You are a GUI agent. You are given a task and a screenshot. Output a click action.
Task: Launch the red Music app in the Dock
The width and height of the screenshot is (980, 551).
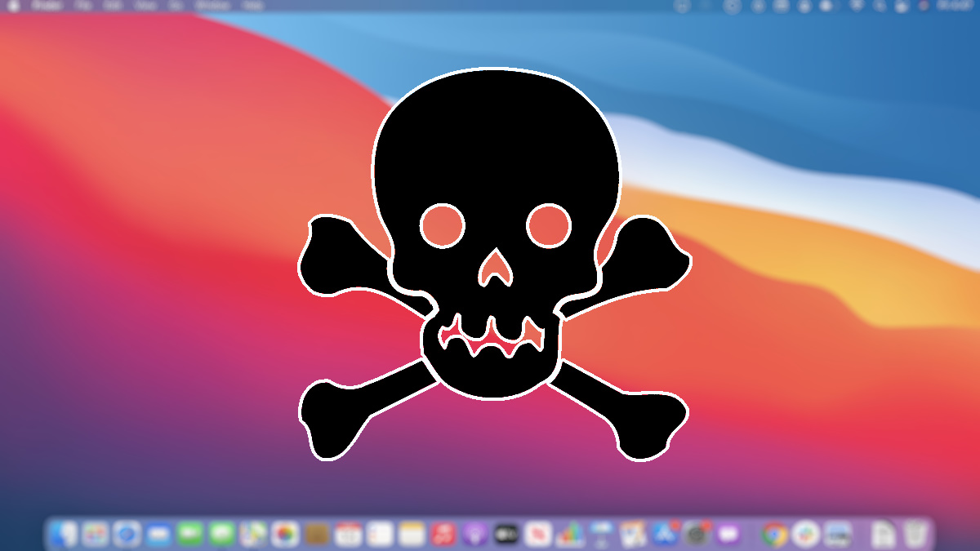(443, 535)
